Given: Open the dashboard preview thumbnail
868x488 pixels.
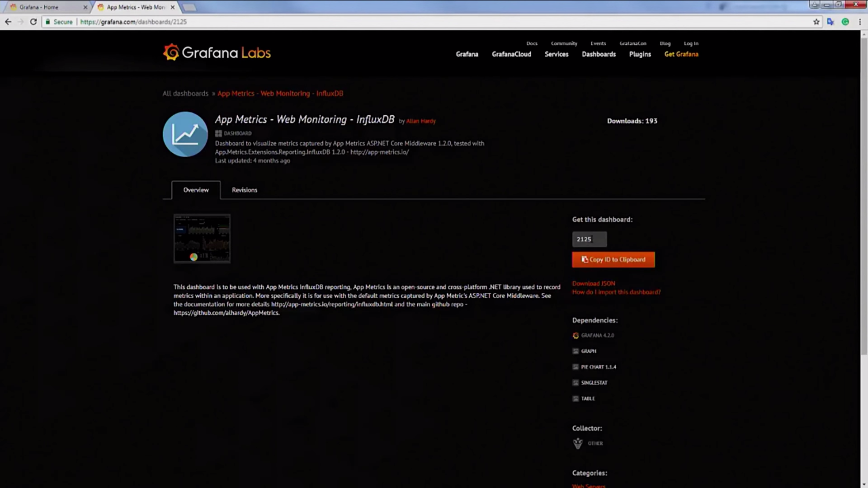Looking at the screenshot, I should click(x=202, y=238).
